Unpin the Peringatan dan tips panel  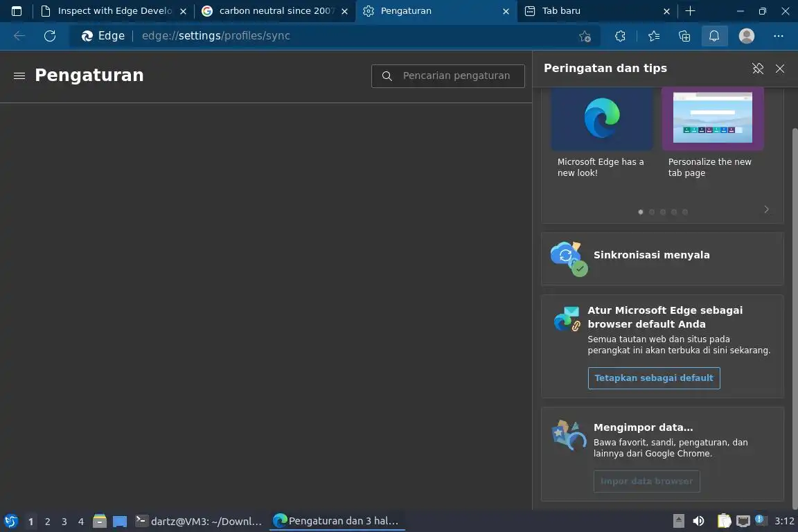tap(758, 68)
